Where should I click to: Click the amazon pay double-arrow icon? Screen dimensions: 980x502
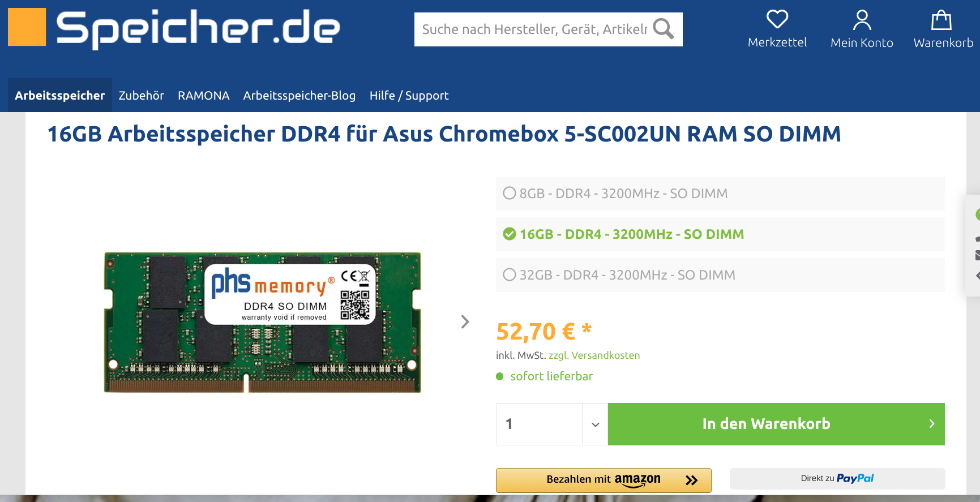point(691,480)
